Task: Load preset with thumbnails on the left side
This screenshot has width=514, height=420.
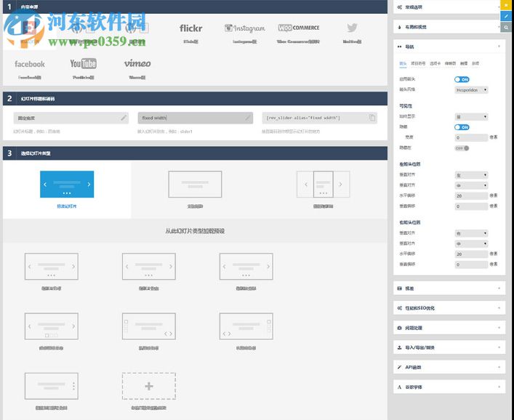Action: point(149,326)
